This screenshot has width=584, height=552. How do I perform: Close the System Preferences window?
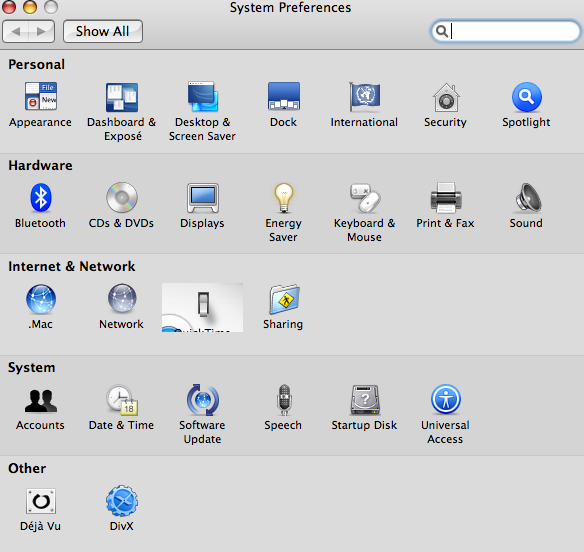click(8, 6)
